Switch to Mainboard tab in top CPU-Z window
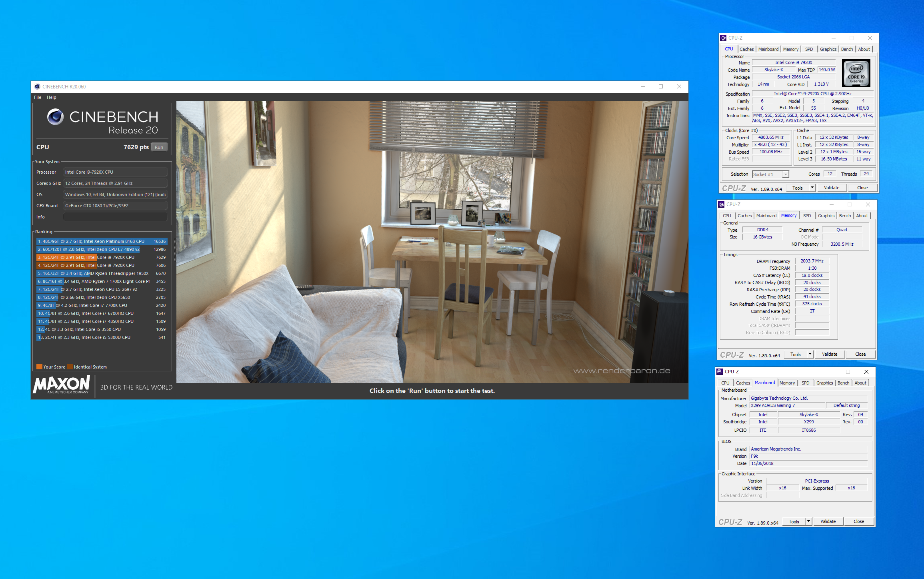This screenshot has height=579, width=924. point(768,49)
